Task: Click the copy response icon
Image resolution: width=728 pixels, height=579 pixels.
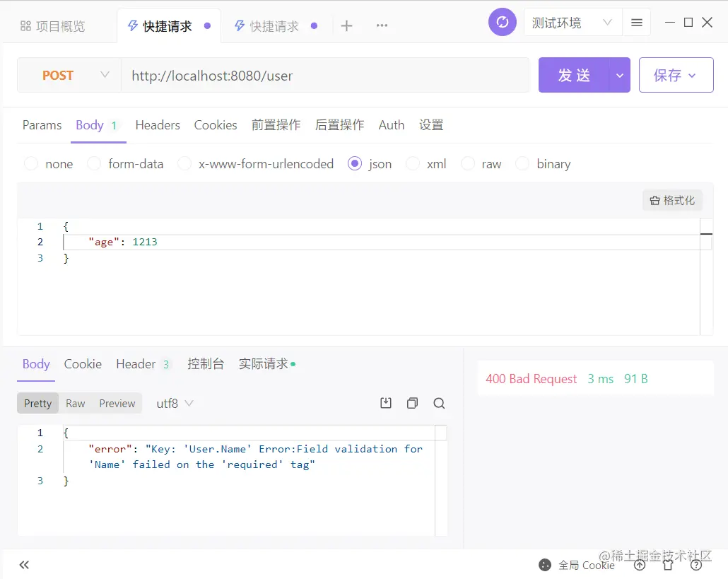Action: pos(412,403)
